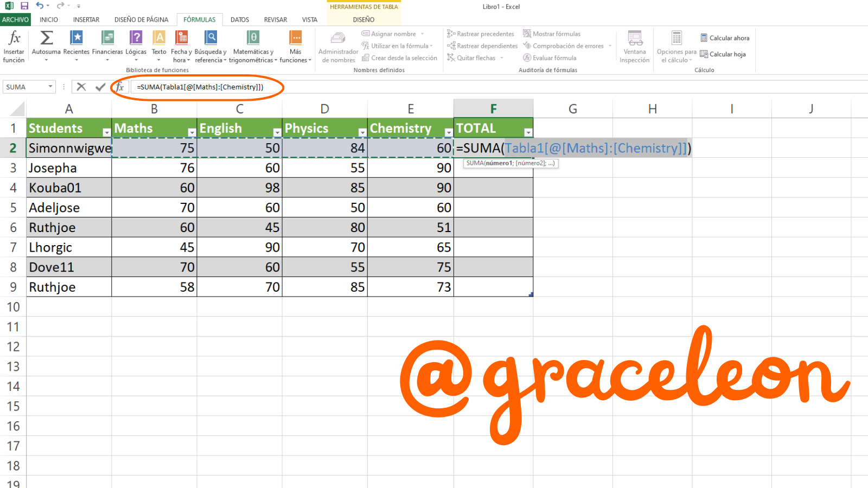Expand the Quitar flechas dropdown arrow
The image size is (868, 488).
(502, 58)
